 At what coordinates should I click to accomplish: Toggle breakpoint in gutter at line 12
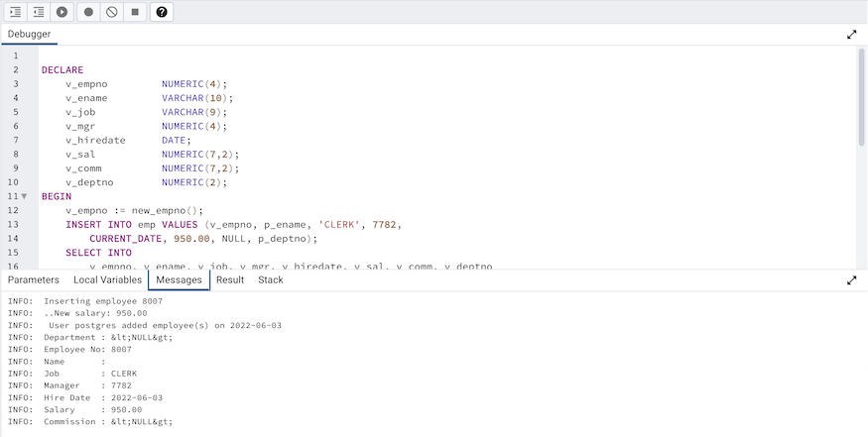tap(14, 210)
